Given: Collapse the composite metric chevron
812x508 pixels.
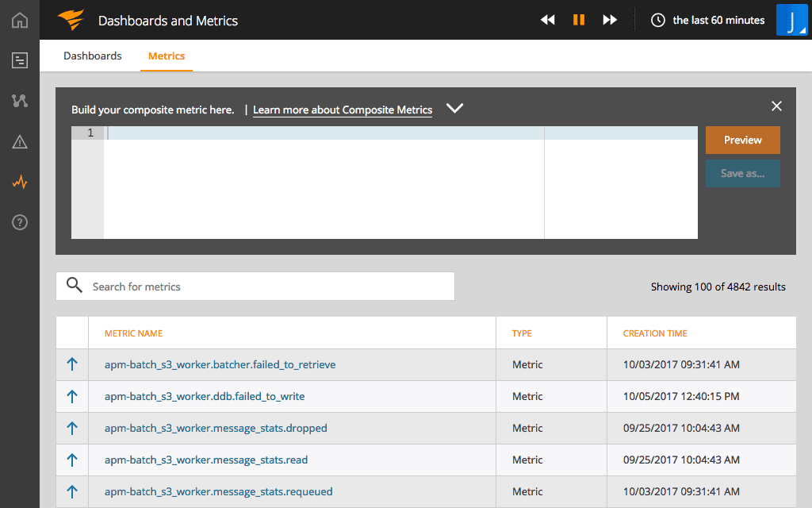Looking at the screenshot, I should [454, 108].
